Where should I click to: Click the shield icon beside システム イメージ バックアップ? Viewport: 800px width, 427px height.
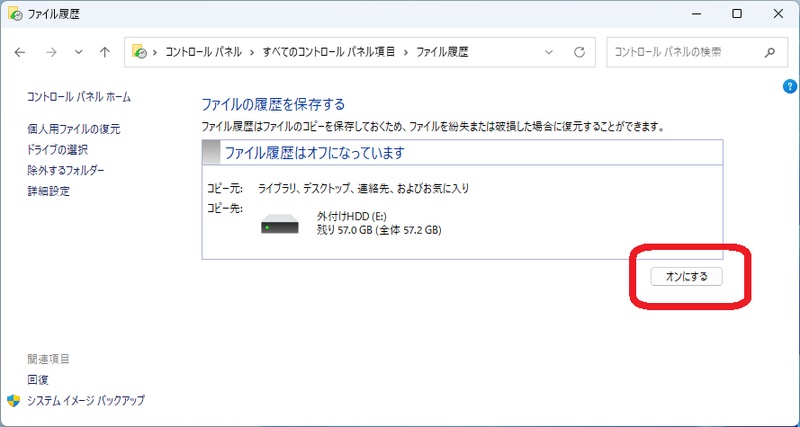(x=14, y=400)
